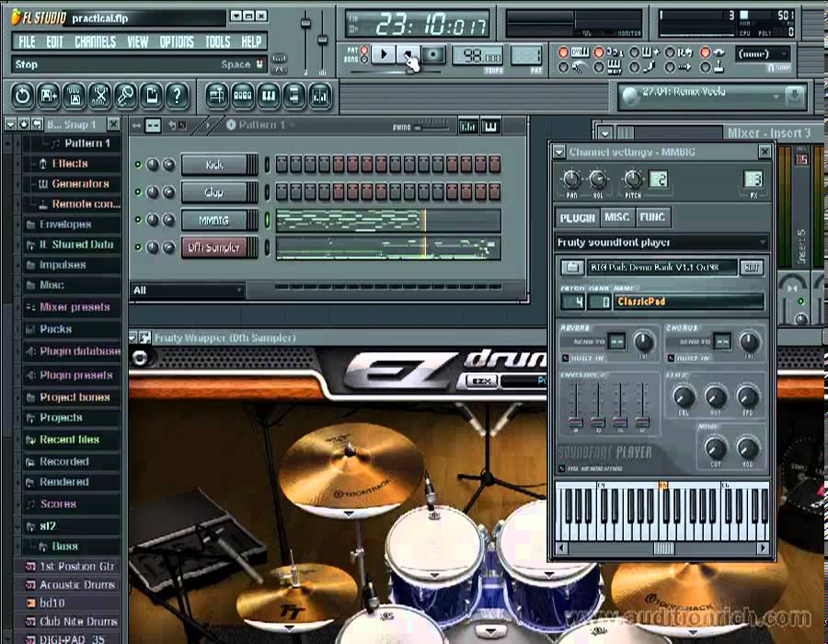The height and width of the screenshot is (644, 828).
Task: Click the tempo display 98.000
Action: pyautogui.click(x=477, y=55)
